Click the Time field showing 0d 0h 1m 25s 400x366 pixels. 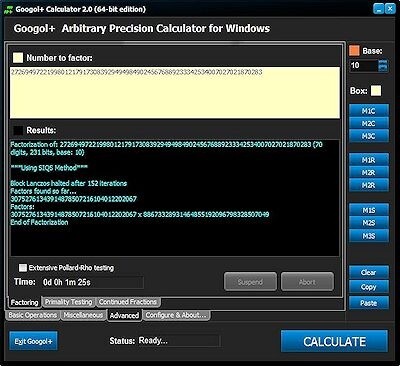[x=92, y=282]
